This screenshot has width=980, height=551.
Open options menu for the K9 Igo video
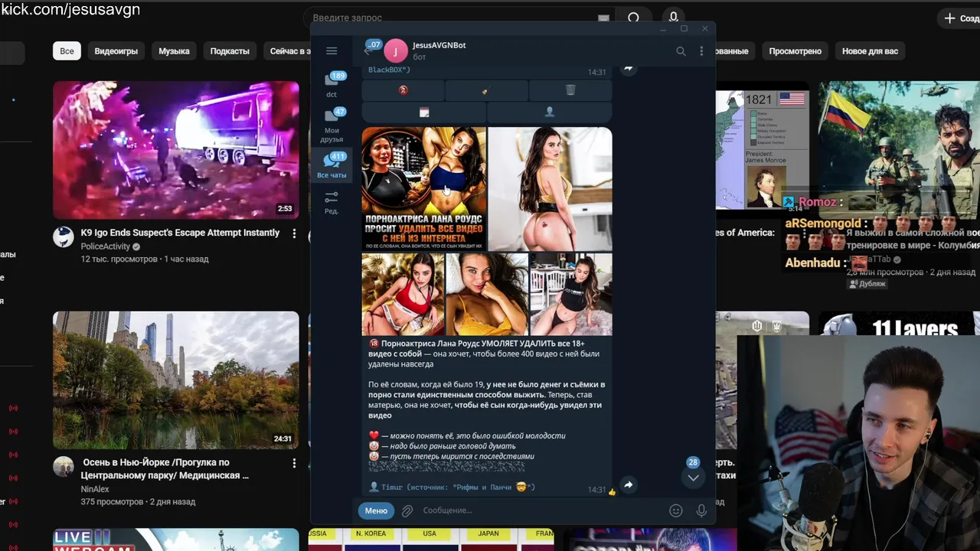tap(294, 233)
